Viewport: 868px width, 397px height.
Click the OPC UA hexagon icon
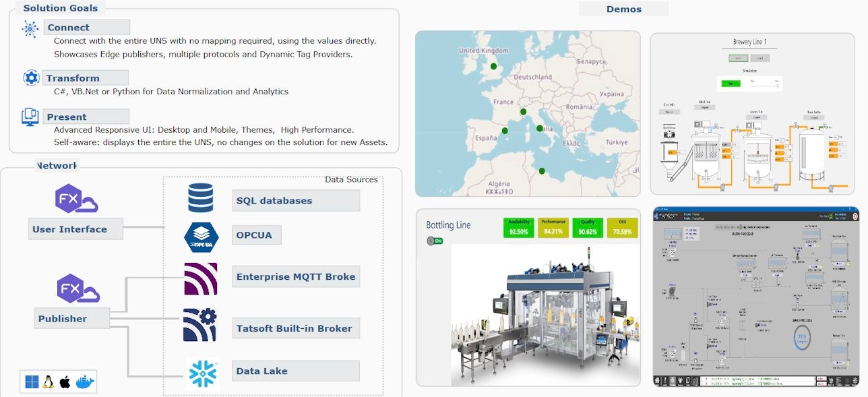pyautogui.click(x=201, y=237)
